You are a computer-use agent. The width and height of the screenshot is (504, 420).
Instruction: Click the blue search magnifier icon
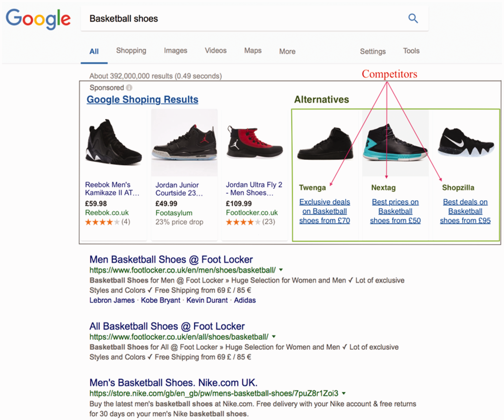tap(413, 18)
